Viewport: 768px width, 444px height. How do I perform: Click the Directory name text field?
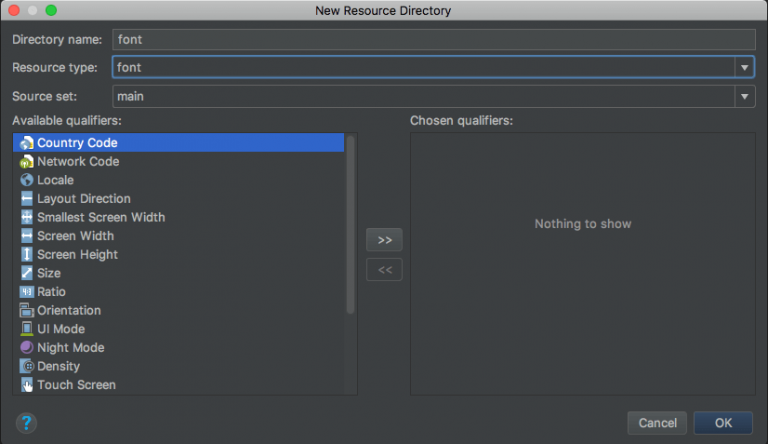coord(434,39)
